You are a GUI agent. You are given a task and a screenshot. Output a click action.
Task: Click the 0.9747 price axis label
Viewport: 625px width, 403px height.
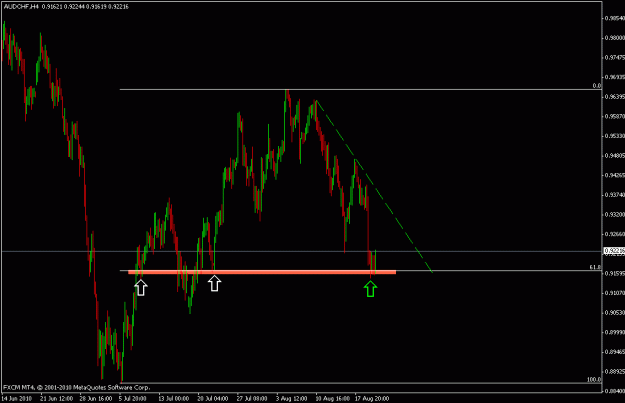coord(615,57)
